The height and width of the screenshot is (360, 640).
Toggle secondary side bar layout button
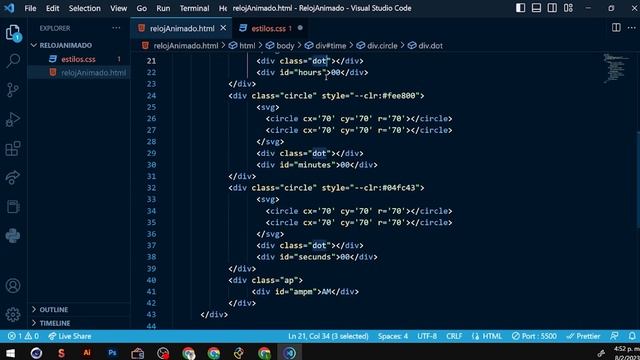coord(552,8)
